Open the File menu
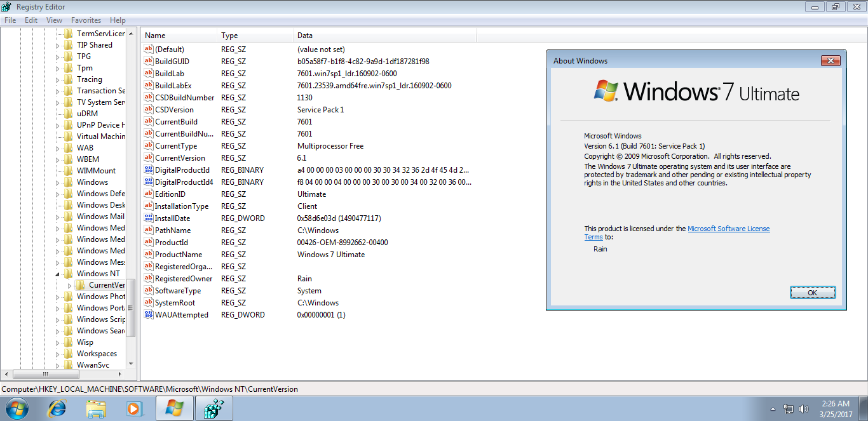Viewport: 868px width, 421px height. tap(10, 20)
